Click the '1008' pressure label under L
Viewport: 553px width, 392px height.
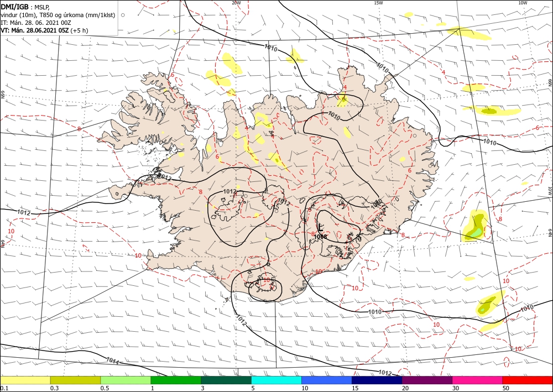tap(320, 237)
